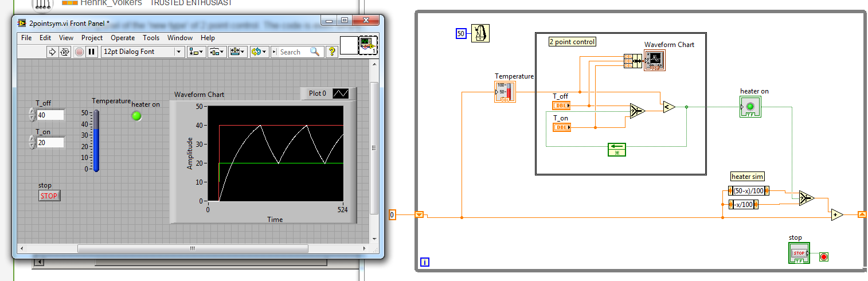The width and height of the screenshot is (868, 281).
Task: Click the Select node near heater sim
Action: 806,198
